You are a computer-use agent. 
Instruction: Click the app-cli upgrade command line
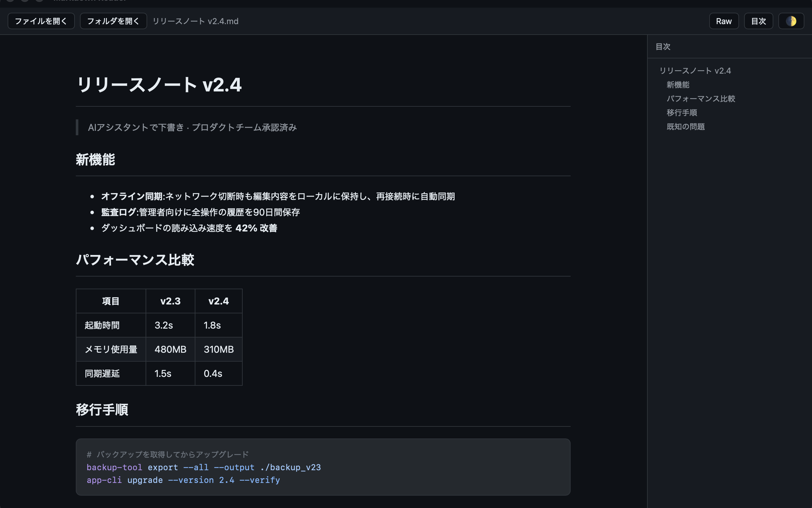click(x=183, y=480)
